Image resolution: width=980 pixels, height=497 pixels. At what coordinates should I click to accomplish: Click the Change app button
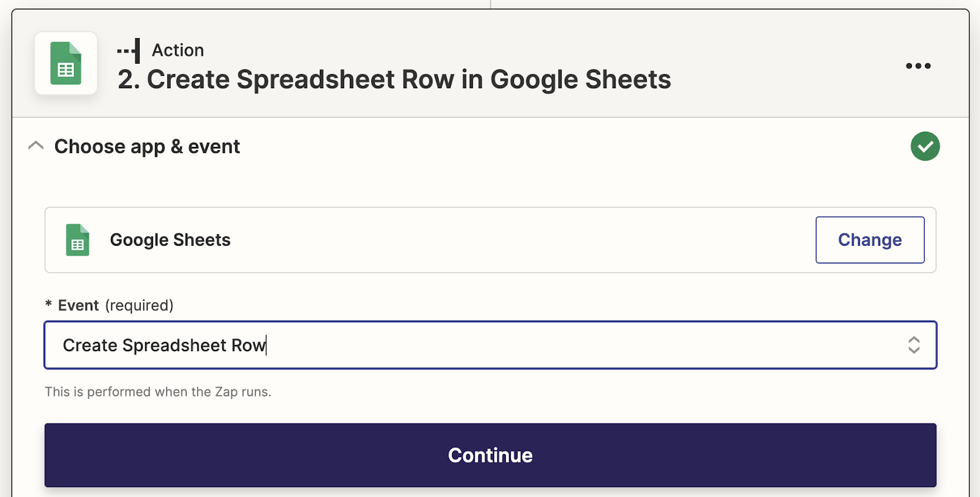coord(870,240)
